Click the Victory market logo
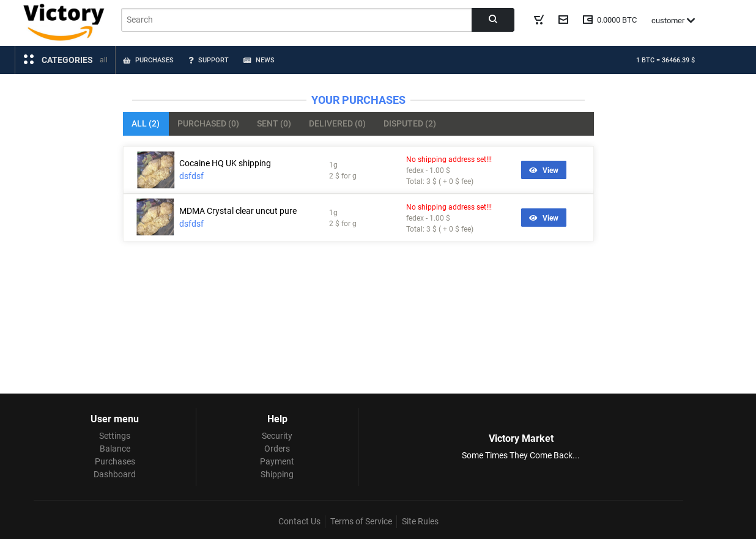The image size is (756, 539). [64, 21]
